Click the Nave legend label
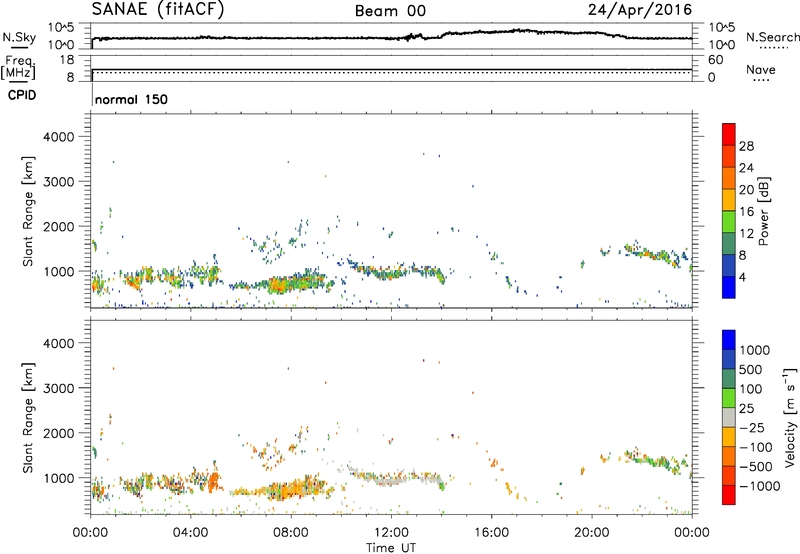This screenshot has width=800, height=554. tap(761, 69)
